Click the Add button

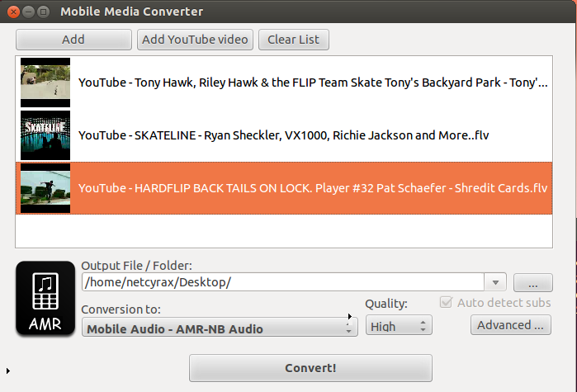click(73, 40)
